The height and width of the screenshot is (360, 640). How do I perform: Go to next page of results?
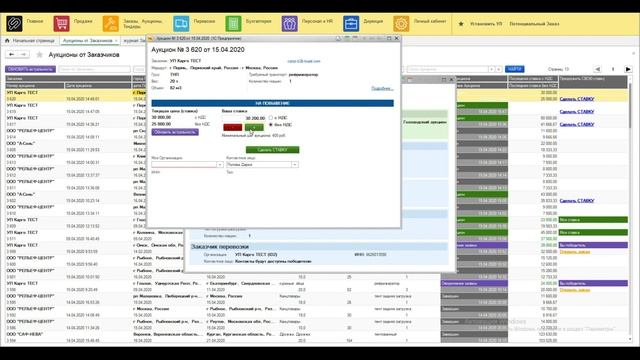coord(628,69)
